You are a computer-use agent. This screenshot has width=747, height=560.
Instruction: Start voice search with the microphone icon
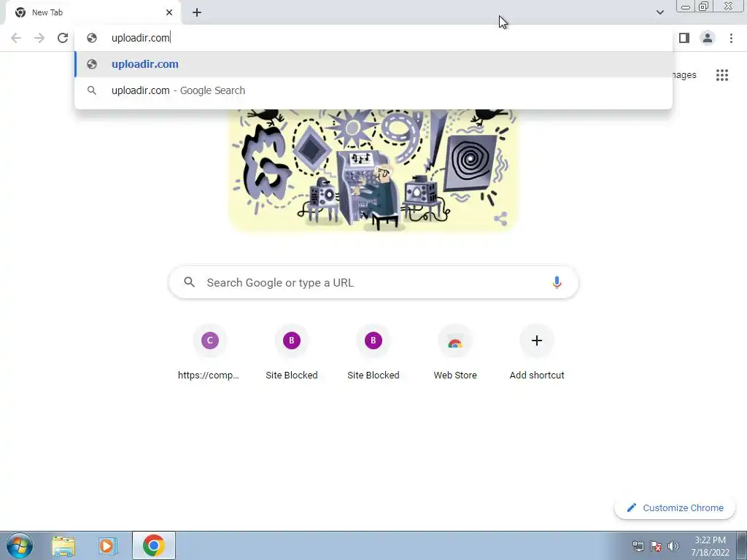(557, 282)
